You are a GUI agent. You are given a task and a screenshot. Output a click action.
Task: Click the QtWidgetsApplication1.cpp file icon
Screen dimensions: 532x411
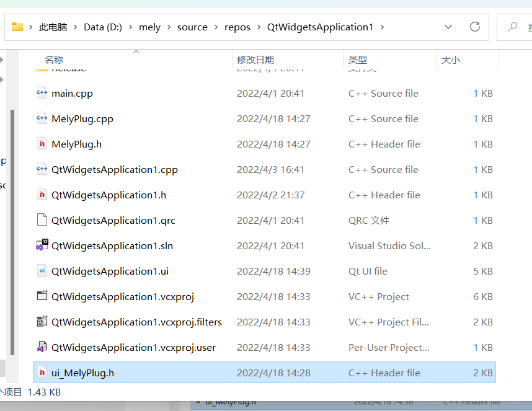point(42,169)
